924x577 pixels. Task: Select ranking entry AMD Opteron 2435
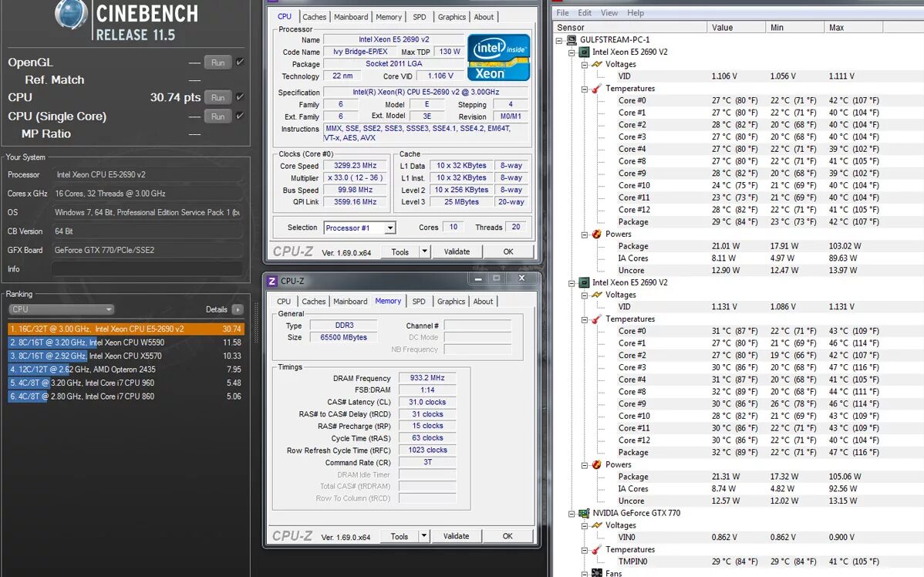click(x=126, y=369)
